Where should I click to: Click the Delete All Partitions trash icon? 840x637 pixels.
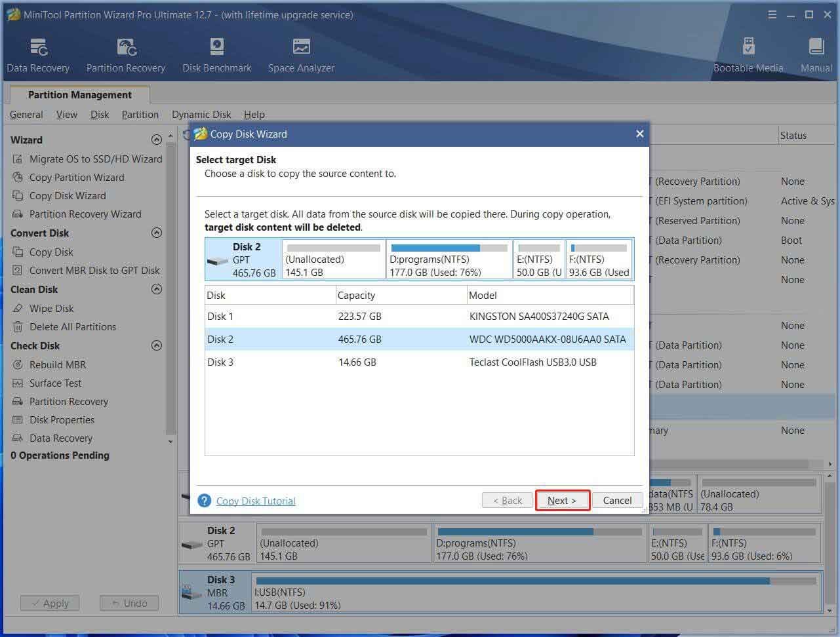coord(18,327)
